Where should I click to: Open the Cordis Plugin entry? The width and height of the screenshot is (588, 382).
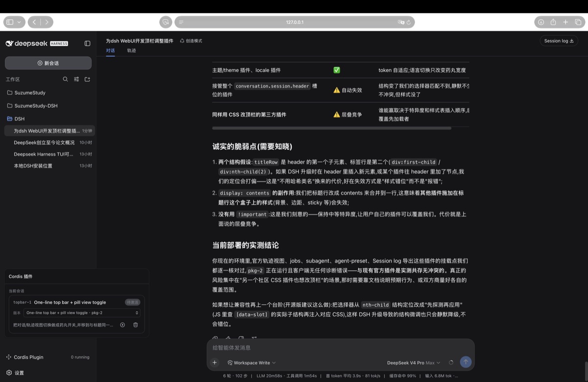point(48,357)
